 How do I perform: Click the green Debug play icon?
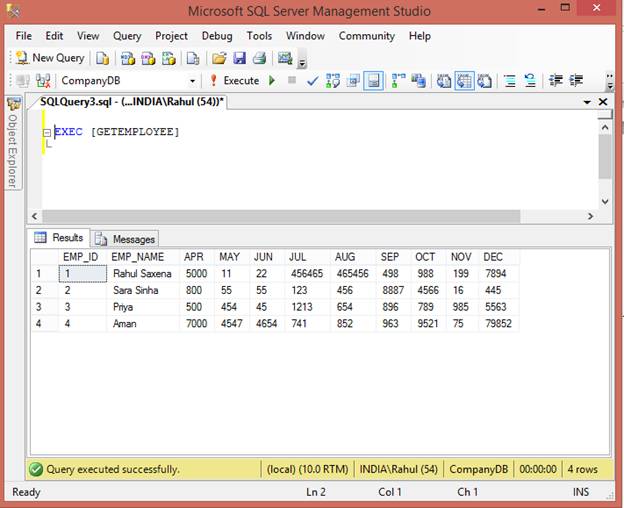tap(272, 81)
